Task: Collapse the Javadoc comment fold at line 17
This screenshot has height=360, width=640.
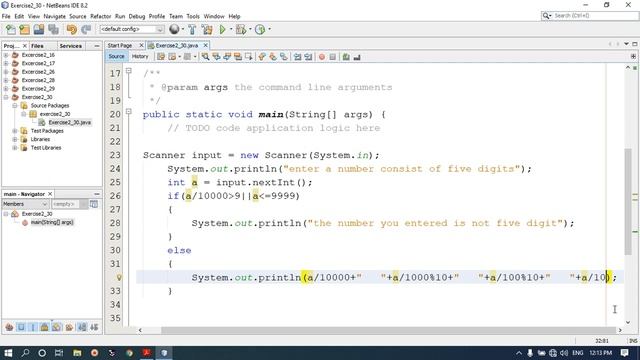Action: tap(129, 71)
